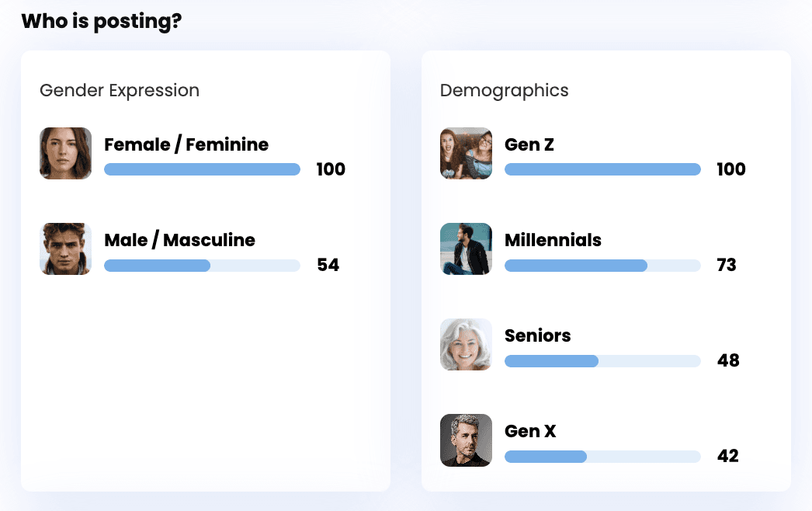Image resolution: width=812 pixels, height=511 pixels.
Task: Select the Gen Z group photo thumbnail
Action: click(466, 154)
